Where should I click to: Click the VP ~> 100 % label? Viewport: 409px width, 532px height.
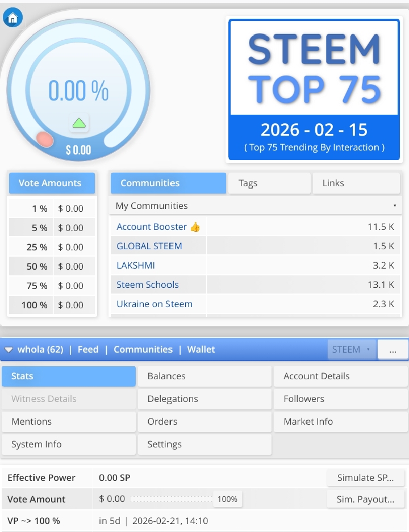(x=34, y=521)
